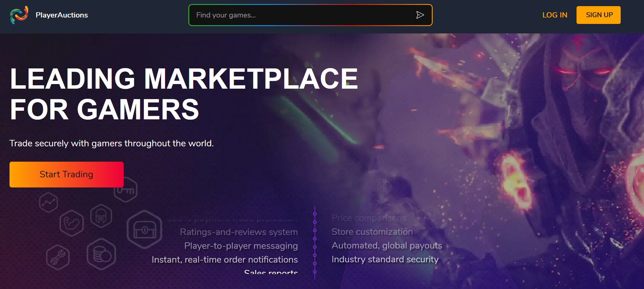Click the flexed arm hexagon icon
The width and height of the screenshot is (644, 289).
tap(72, 223)
